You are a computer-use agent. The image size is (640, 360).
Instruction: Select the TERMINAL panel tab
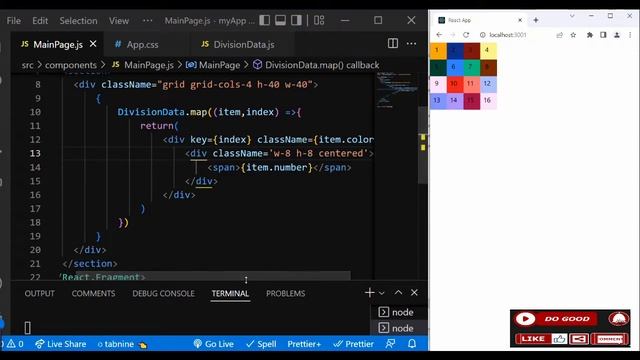(230, 293)
